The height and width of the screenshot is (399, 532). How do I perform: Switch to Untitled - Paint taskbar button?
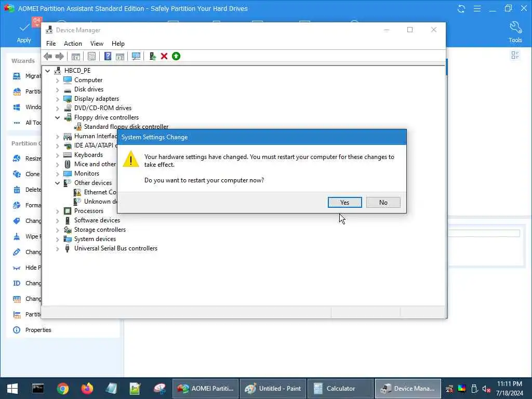point(273,389)
